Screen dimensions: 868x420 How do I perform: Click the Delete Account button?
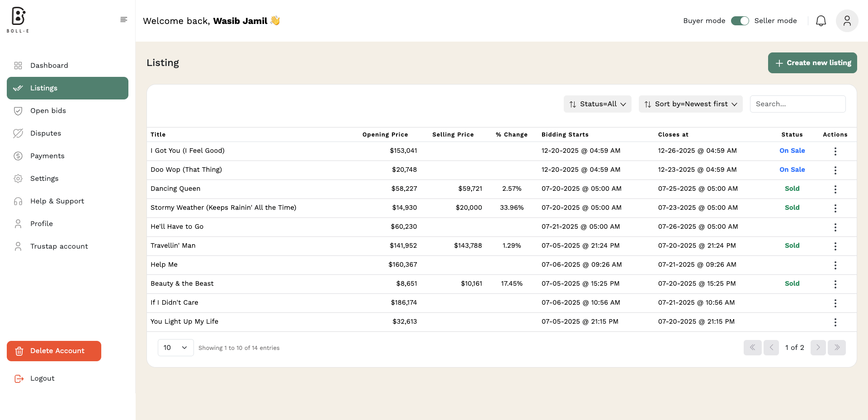[x=54, y=351]
